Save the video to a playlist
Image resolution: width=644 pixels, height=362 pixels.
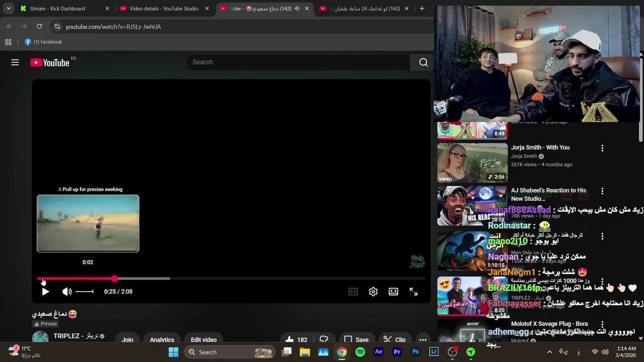[x=356, y=339]
